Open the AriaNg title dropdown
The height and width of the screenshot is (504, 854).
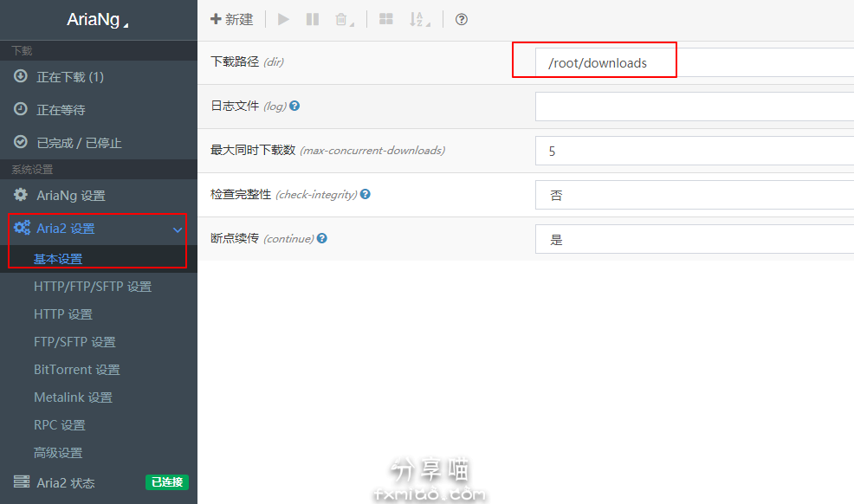[98, 20]
